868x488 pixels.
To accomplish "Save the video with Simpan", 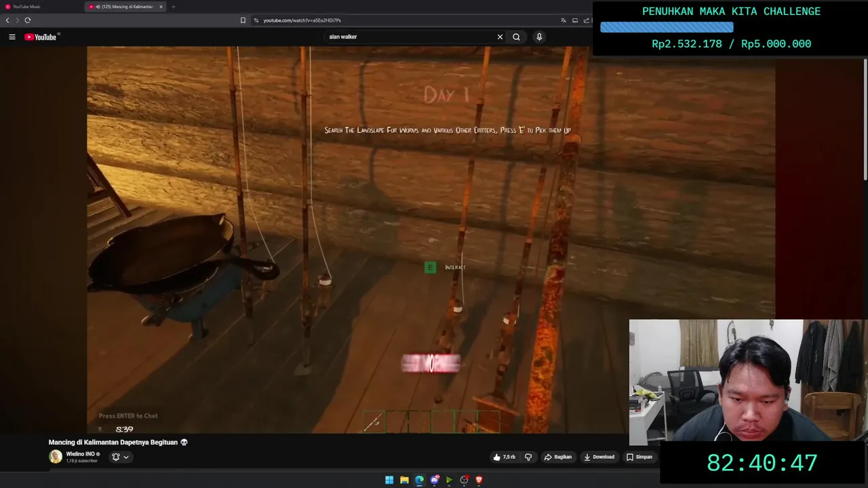I will (x=639, y=457).
